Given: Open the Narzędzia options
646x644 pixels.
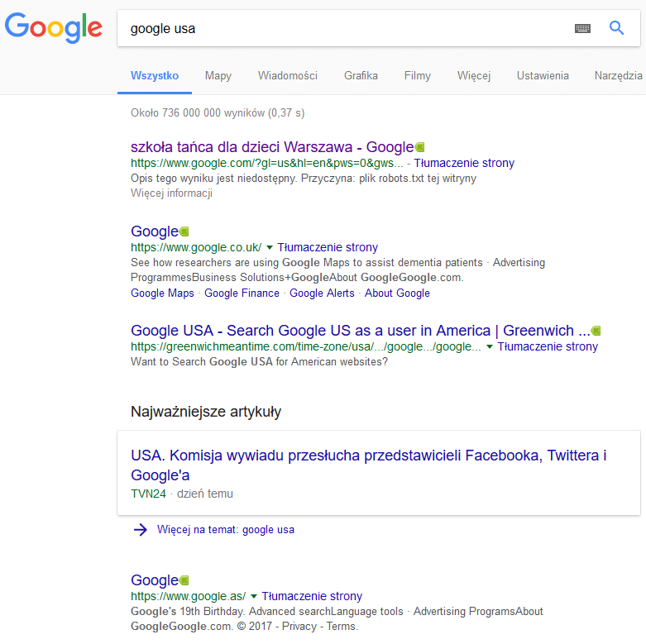Looking at the screenshot, I should 618,76.
